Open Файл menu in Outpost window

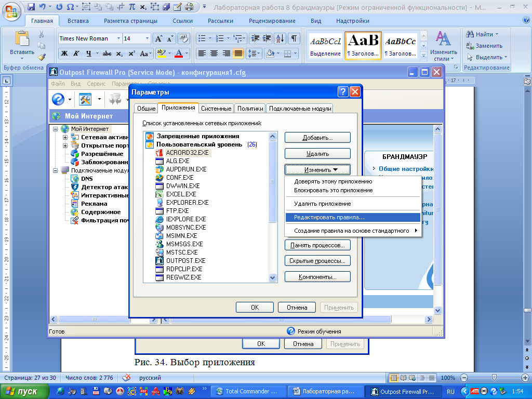(x=58, y=84)
